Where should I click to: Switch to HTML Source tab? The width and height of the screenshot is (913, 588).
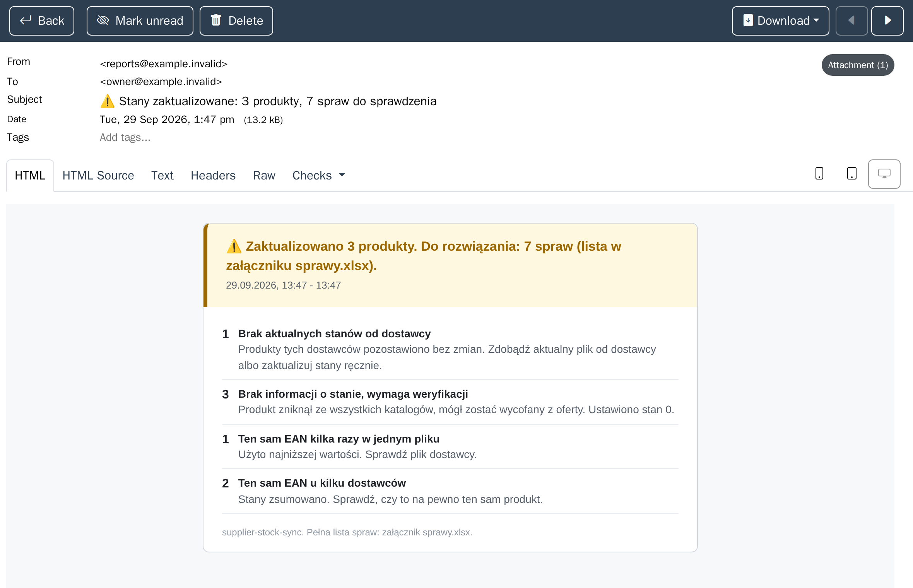(98, 176)
